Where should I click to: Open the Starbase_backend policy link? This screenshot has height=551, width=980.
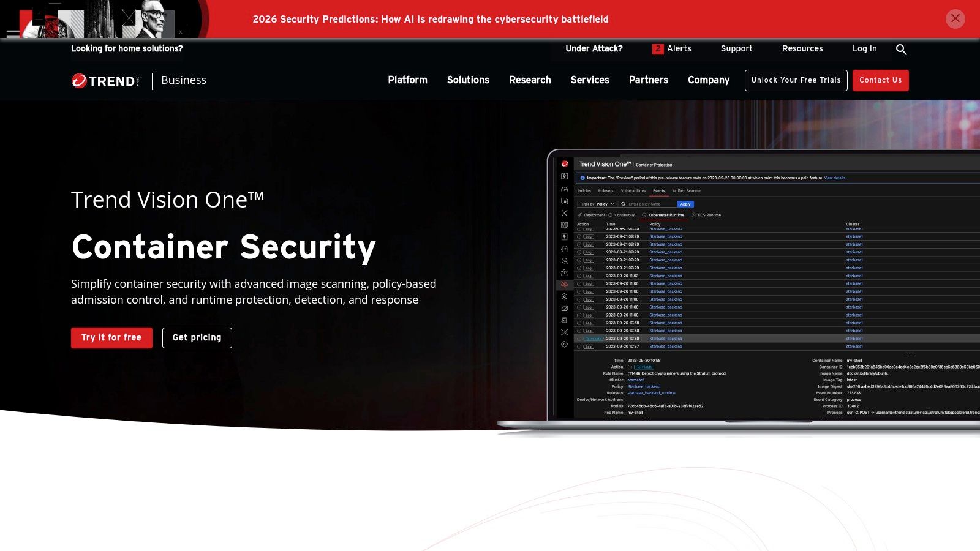tap(666, 236)
